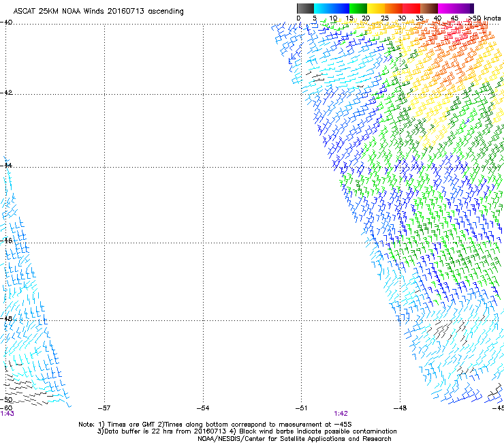
Task: Click the '45' label under the color bar
Action: tap(454, 18)
